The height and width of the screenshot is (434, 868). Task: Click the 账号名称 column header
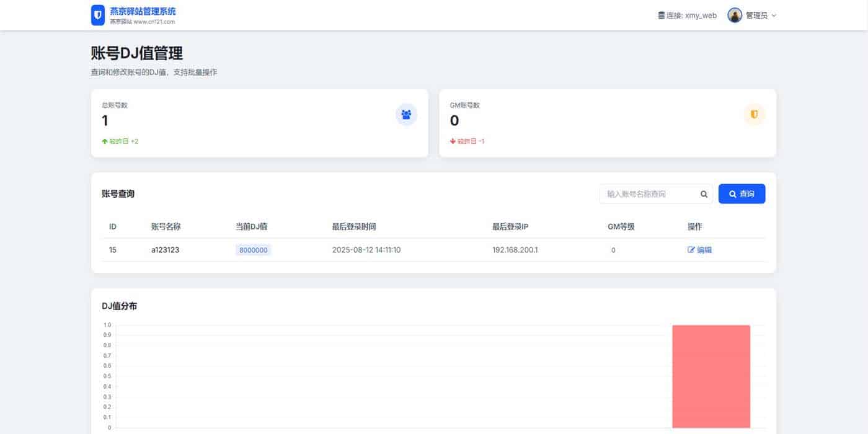[166, 227]
